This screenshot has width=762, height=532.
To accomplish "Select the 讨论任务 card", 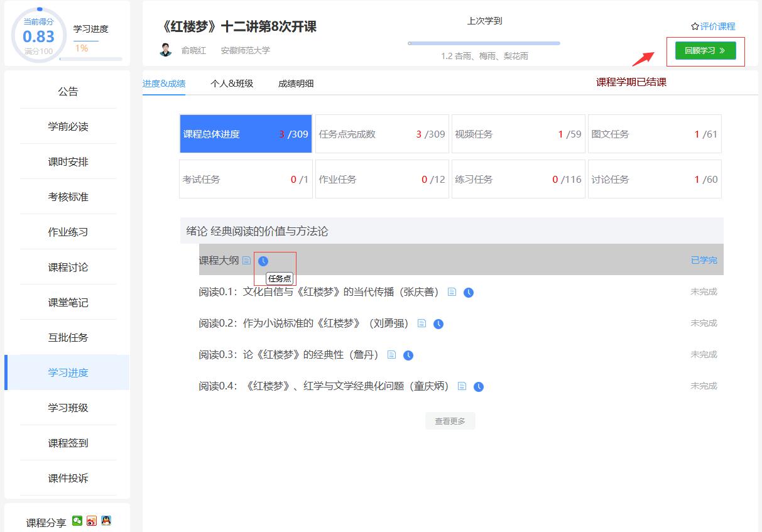I will (655, 179).
